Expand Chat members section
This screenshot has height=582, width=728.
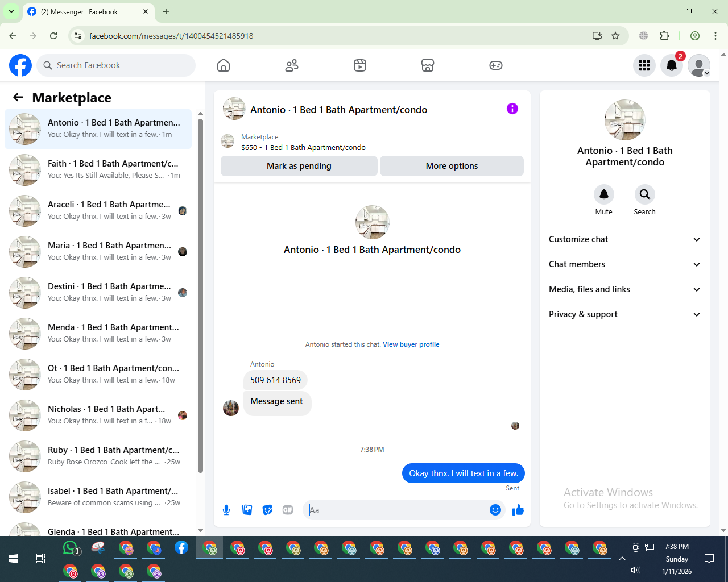(x=624, y=264)
